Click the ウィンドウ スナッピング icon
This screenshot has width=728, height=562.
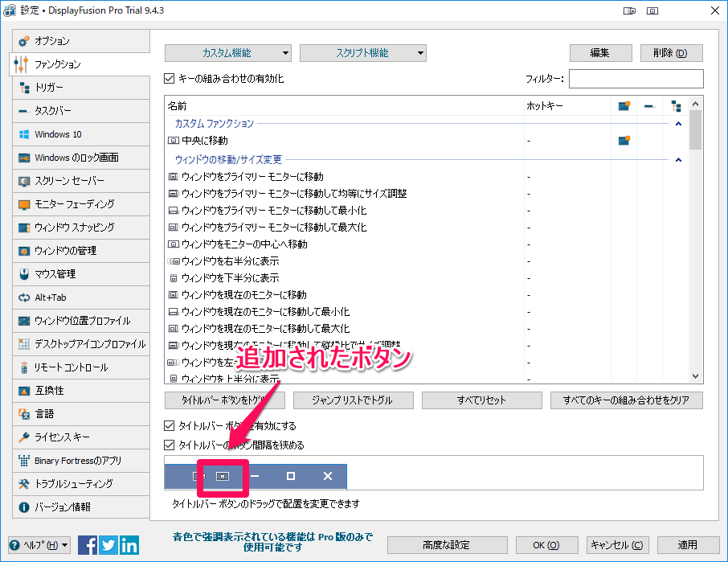click(x=24, y=228)
